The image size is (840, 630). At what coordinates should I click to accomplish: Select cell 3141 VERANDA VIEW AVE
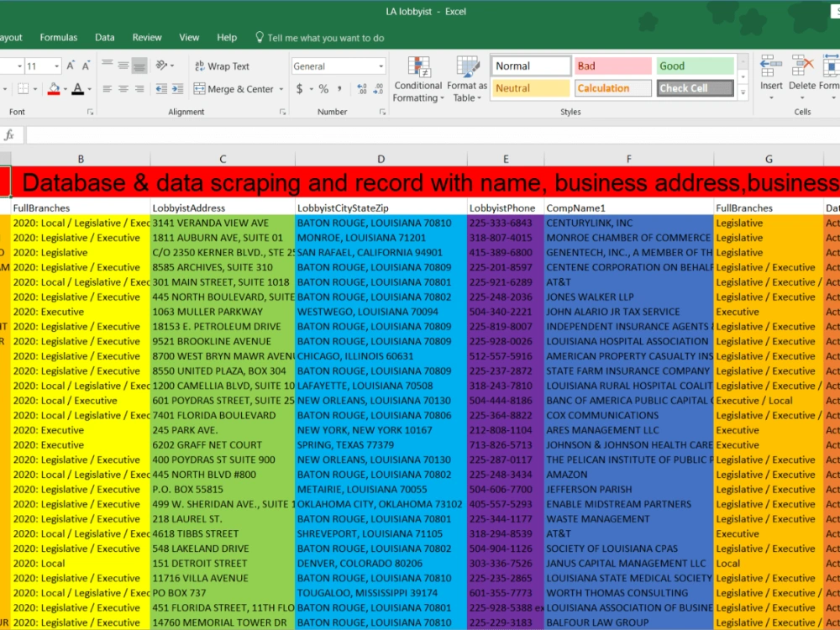pos(223,223)
